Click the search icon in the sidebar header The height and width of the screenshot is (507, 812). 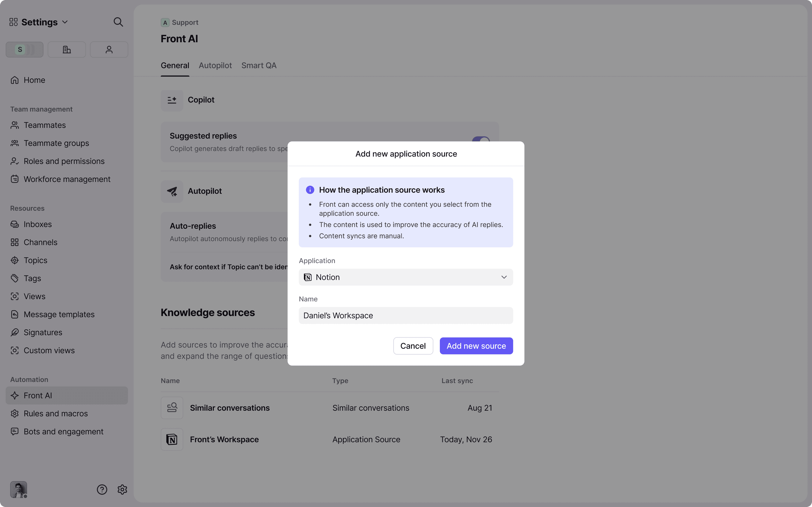(118, 22)
